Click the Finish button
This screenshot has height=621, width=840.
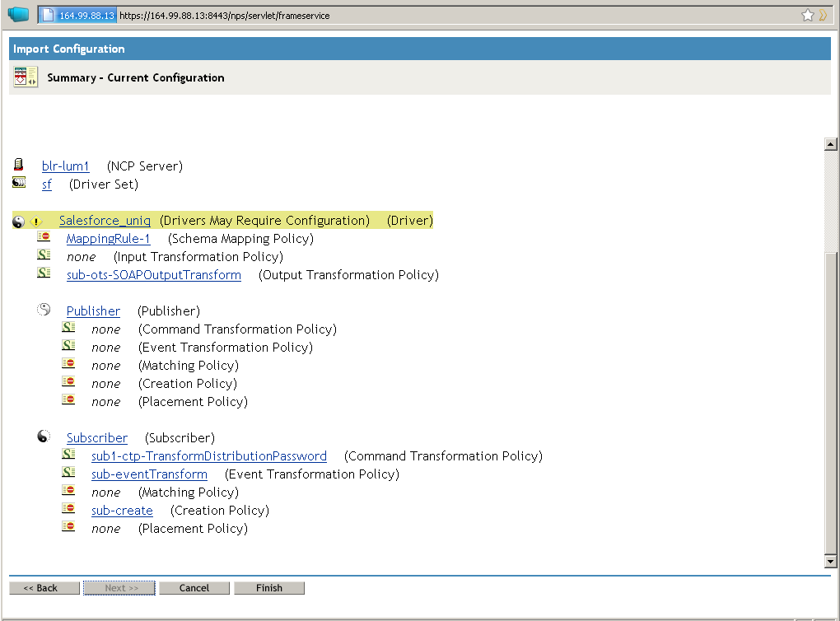pos(269,588)
